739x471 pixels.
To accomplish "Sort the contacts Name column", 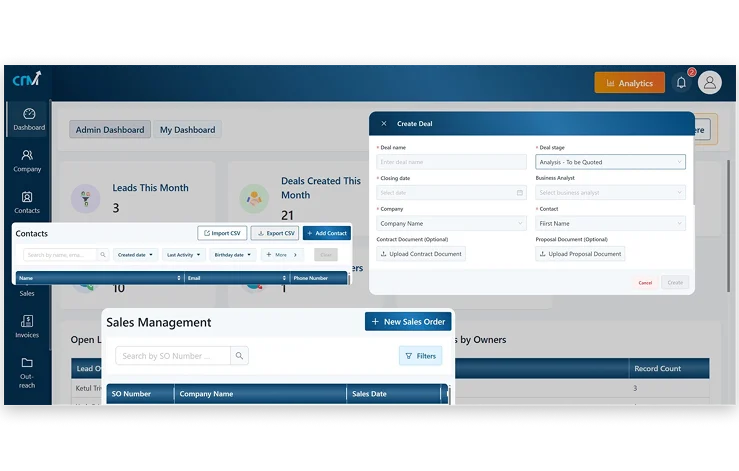I will pyautogui.click(x=179, y=278).
